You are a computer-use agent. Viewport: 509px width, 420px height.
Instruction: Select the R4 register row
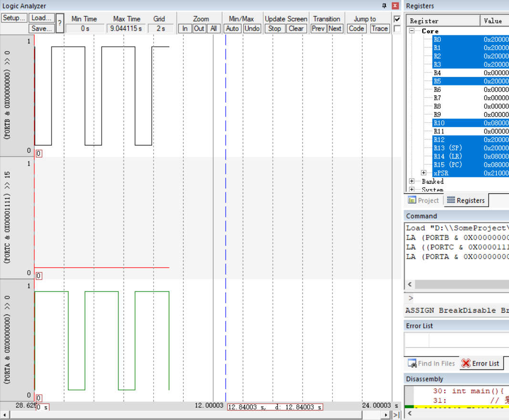click(x=437, y=73)
